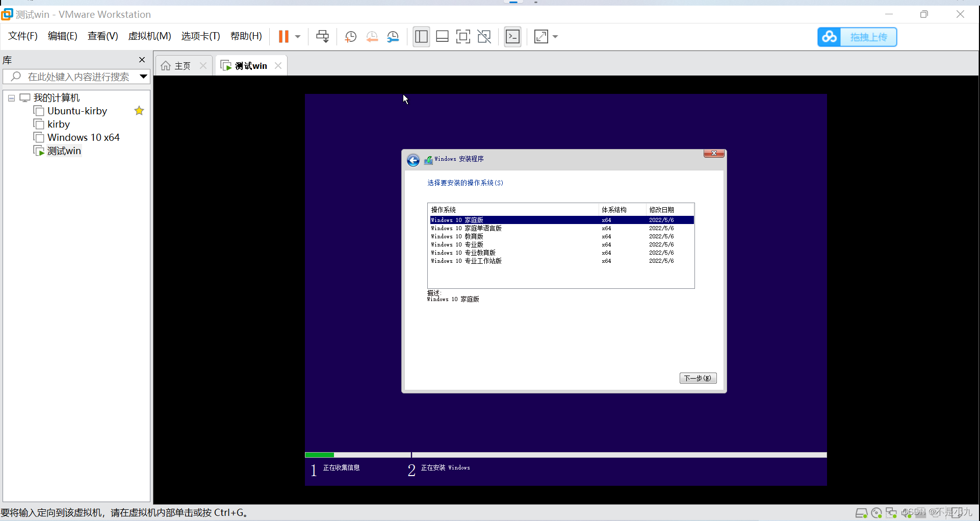Open the stretch options dropdown arrow

pyautogui.click(x=555, y=37)
